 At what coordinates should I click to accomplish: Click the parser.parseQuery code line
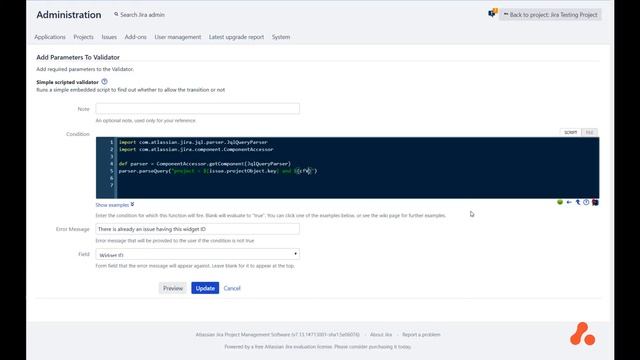[x=218, y=171]
